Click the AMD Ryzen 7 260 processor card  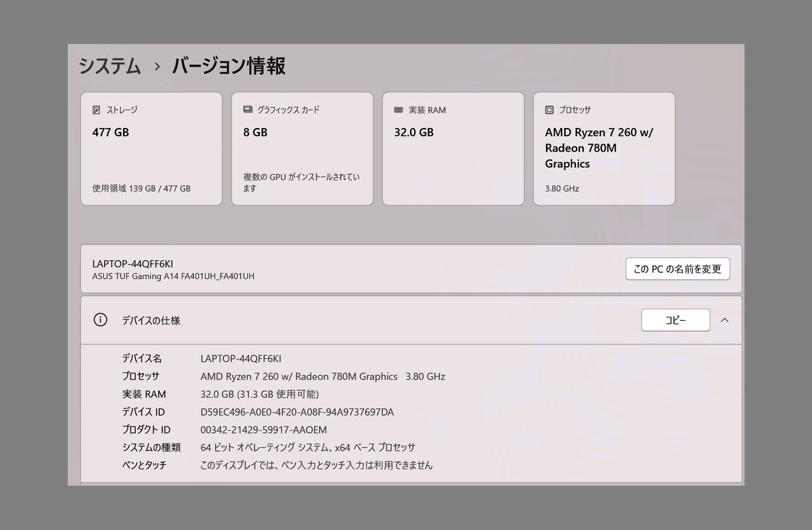pos(604,148)
